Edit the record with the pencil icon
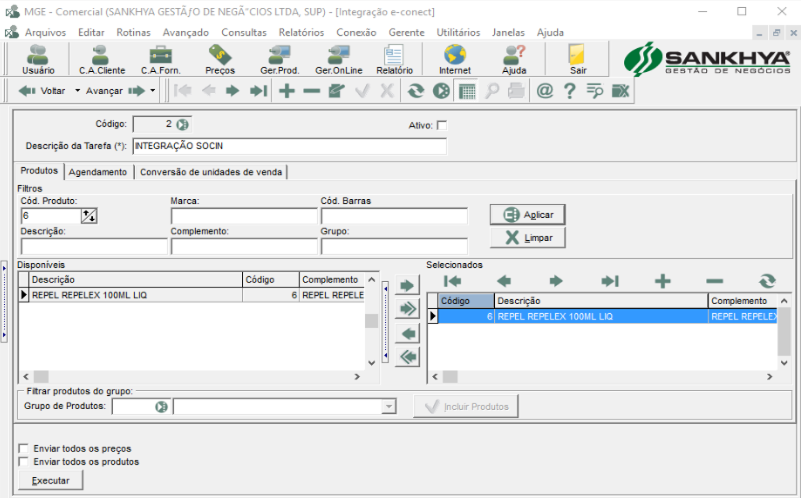Screen dimensions: 801x498 (x=336, y=91)
